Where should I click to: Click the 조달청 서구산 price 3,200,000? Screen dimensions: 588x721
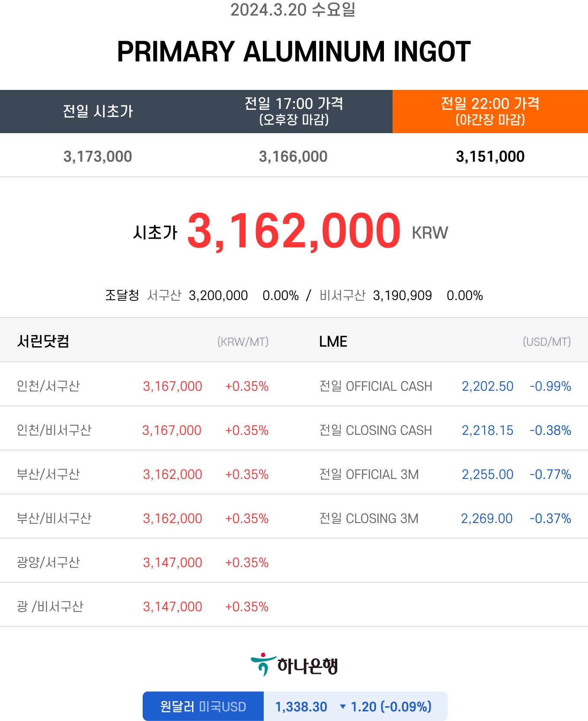pos(218,295)
